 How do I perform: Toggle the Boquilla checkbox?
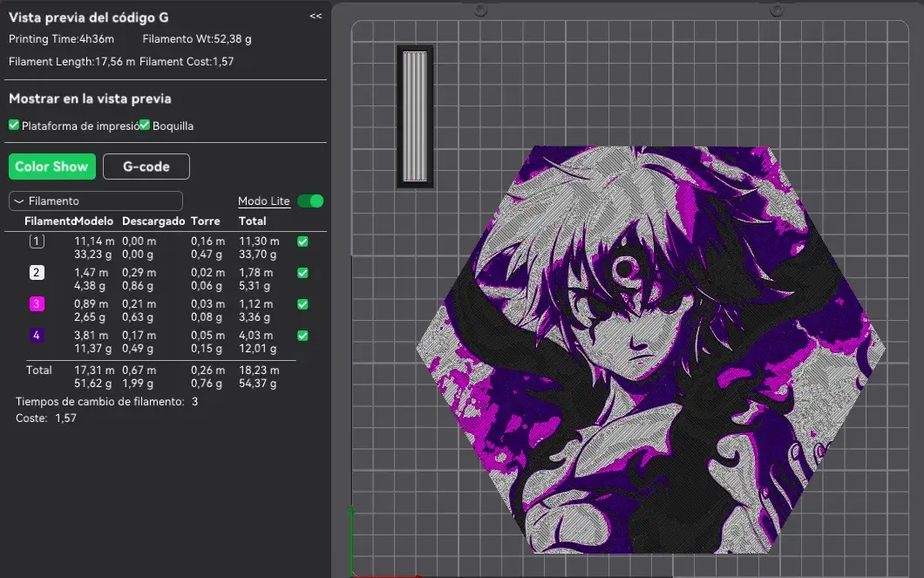[x=145, y=125]
